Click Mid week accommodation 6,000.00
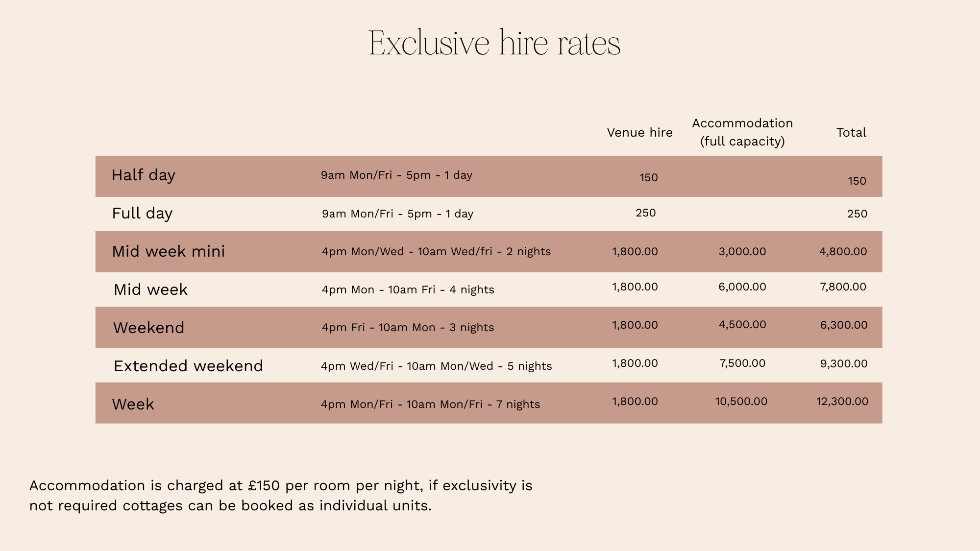Screen dimensions: 980x551 (742, 287)
